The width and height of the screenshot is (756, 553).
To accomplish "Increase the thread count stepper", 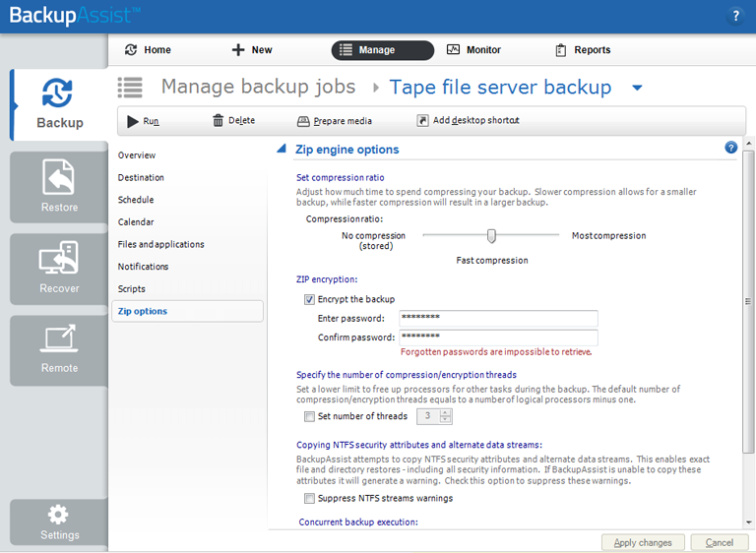I will point(446,412).
